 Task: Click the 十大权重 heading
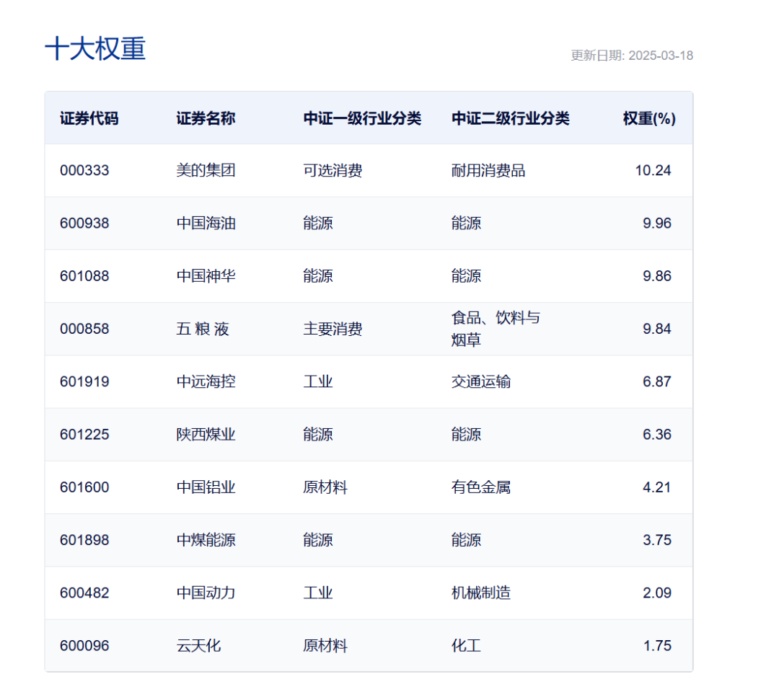click(95, 48)
